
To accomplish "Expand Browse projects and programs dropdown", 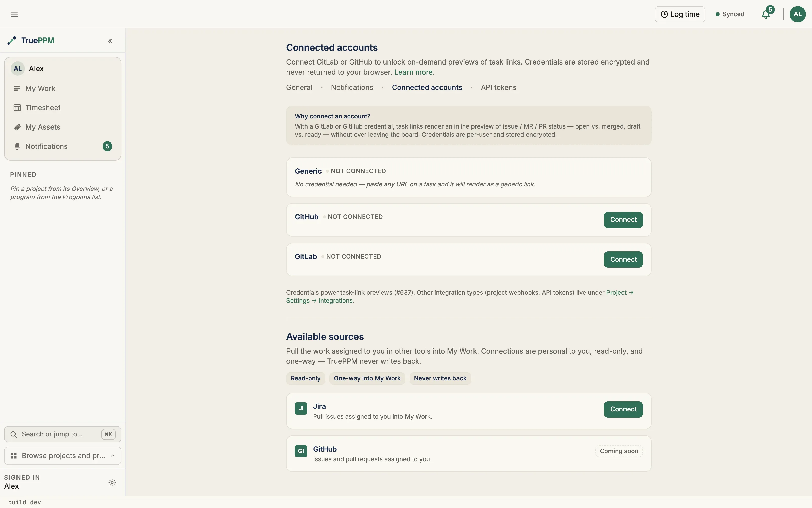I will pyautogui.click(x=62, y=456).
